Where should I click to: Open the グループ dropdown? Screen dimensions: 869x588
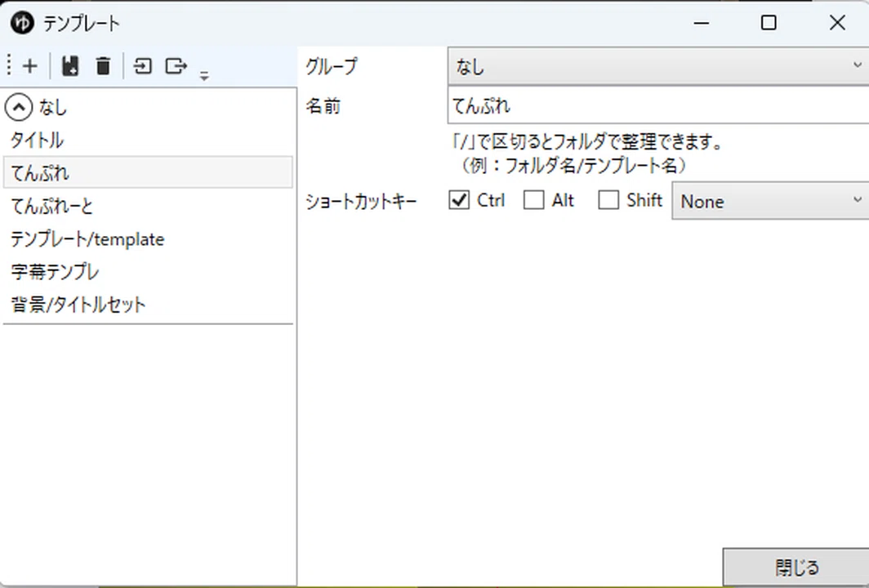coord(658,66)
